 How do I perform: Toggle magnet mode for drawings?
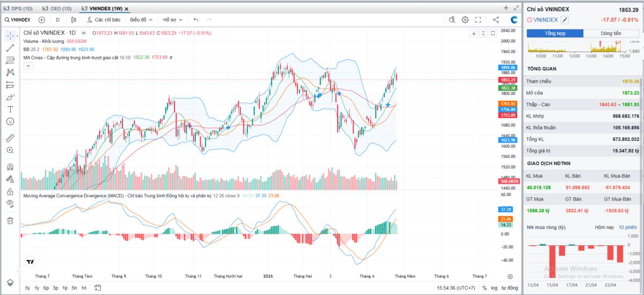10,167
